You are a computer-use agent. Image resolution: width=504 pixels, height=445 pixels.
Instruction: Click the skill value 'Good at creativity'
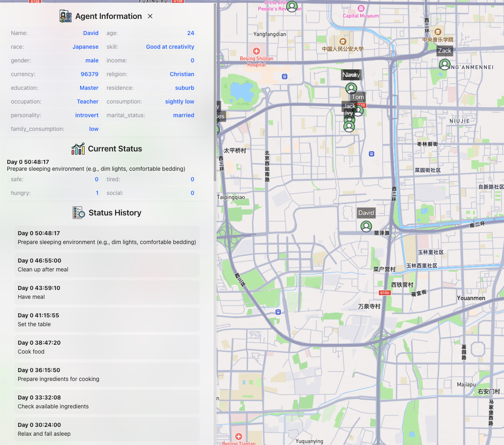[170, 47]
